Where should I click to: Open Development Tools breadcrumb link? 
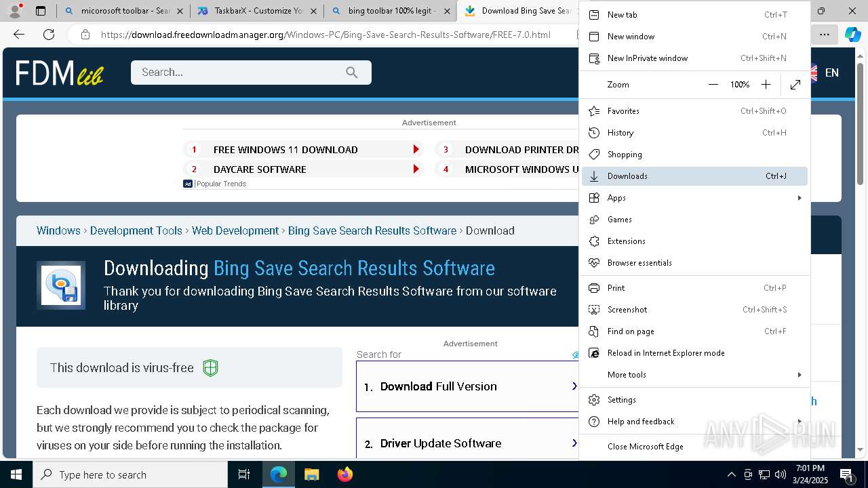click(x=136, y=231)
